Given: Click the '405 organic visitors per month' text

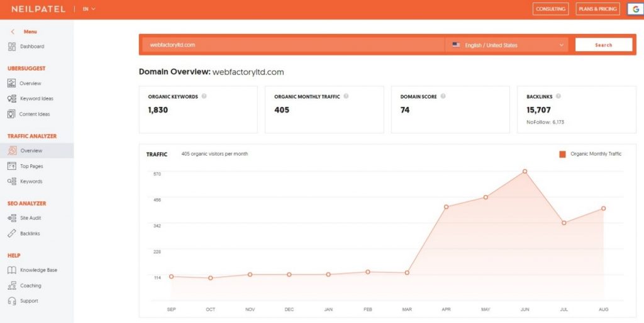Looking at the screenshot, I should point(214,154).
